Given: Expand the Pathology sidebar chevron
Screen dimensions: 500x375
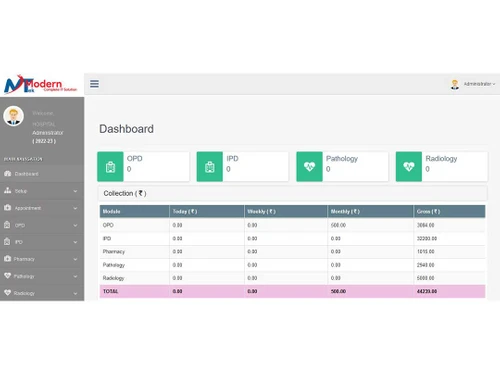Looking at the screenshot, I should [x=75, y=277].
